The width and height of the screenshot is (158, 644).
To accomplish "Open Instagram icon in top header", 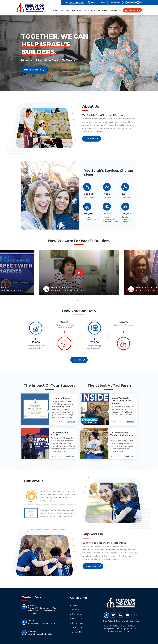I will point(140,2).
